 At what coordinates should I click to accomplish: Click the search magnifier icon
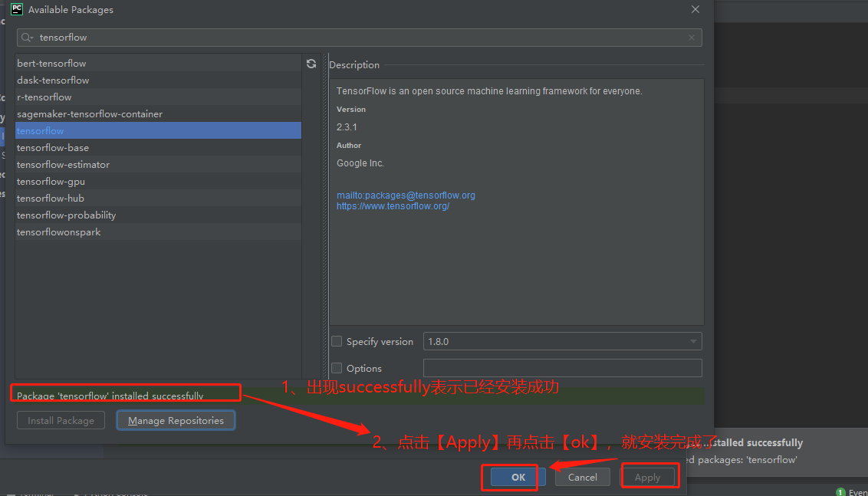27,38
